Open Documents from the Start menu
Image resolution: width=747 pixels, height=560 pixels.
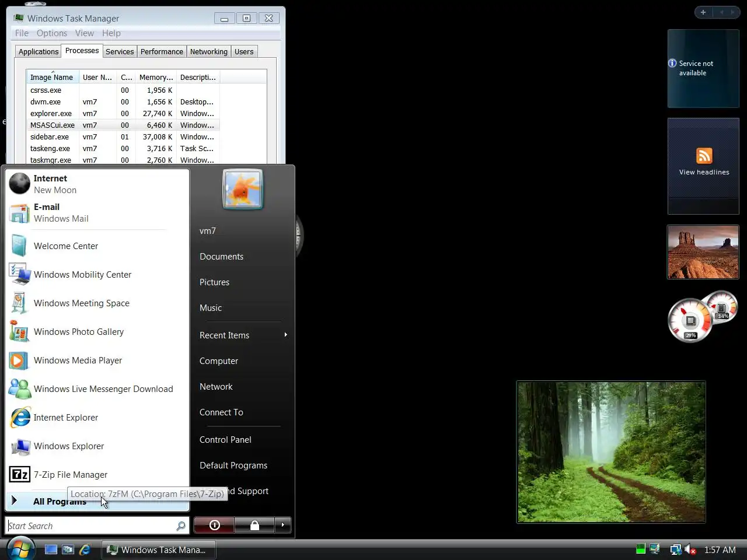click(x=222, y=257)
